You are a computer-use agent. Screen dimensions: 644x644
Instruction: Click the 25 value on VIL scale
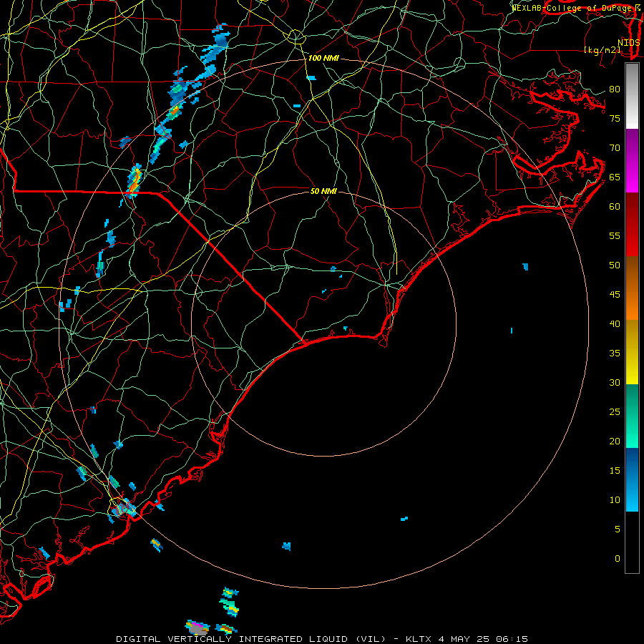(615, 412)
